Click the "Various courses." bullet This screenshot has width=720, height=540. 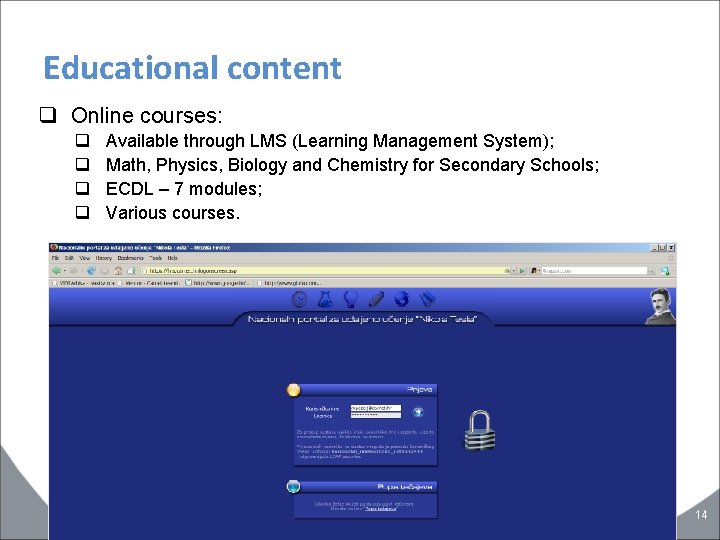click(x=173, y=213)
